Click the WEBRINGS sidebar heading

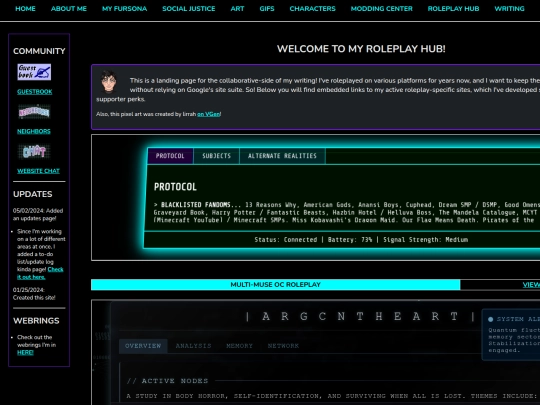pyautogui.click(x=36, y=321)
